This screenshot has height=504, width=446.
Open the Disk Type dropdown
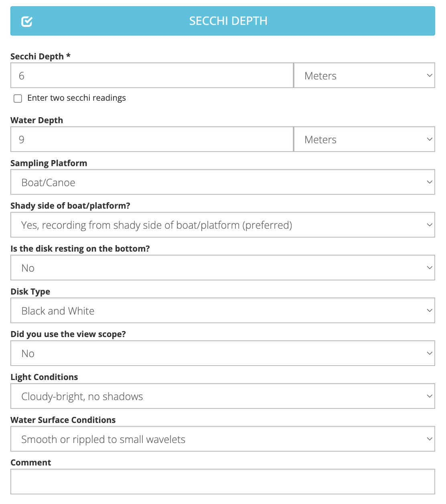(x=223, y=311)
